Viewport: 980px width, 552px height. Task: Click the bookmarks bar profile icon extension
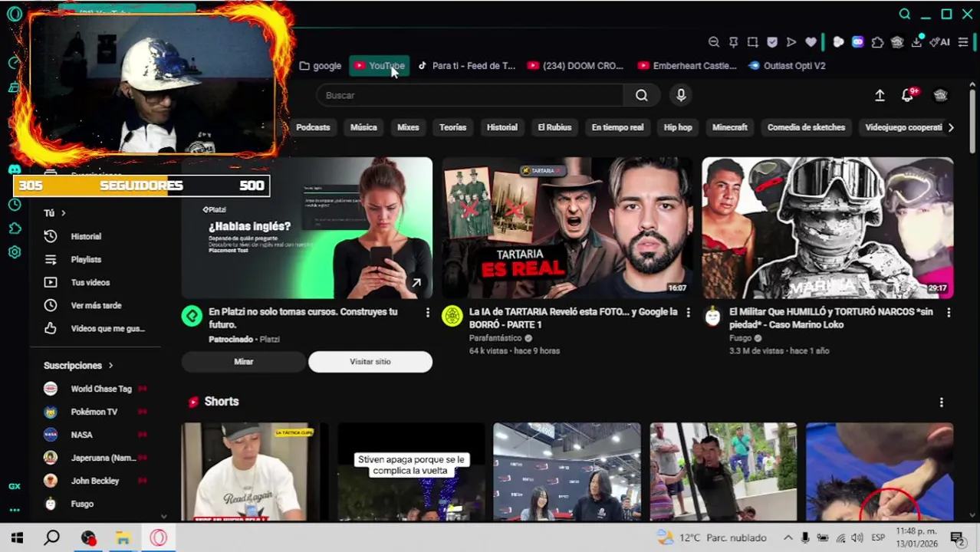pos(897,42)
